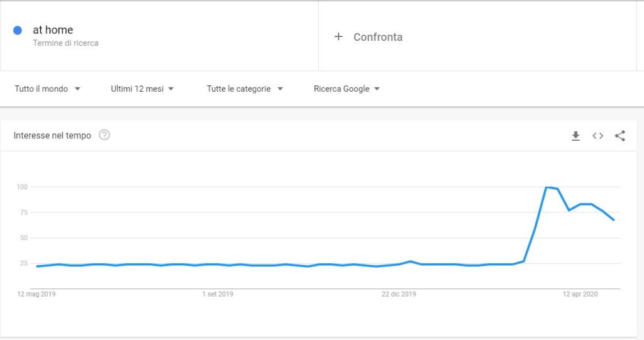
Task: Click the Interesse nel tempo heading
Action: click(52, 135)
